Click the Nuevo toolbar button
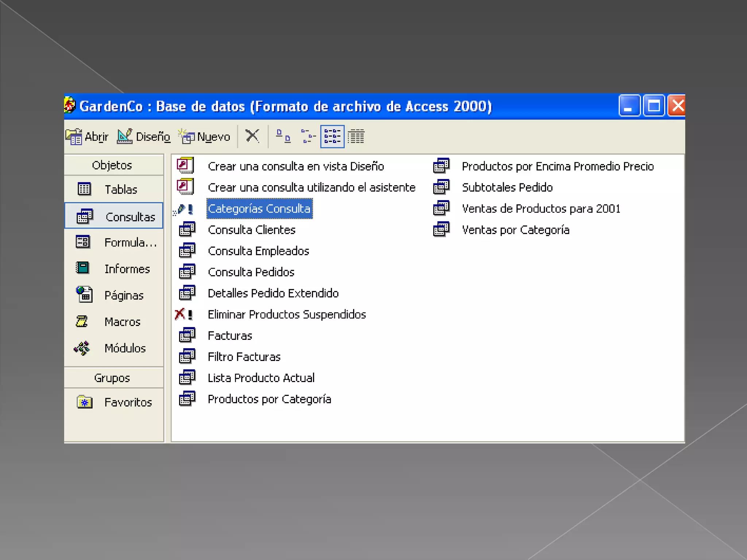Image resolution: width=747 pixels, height=560 pixels. (204, 137)
